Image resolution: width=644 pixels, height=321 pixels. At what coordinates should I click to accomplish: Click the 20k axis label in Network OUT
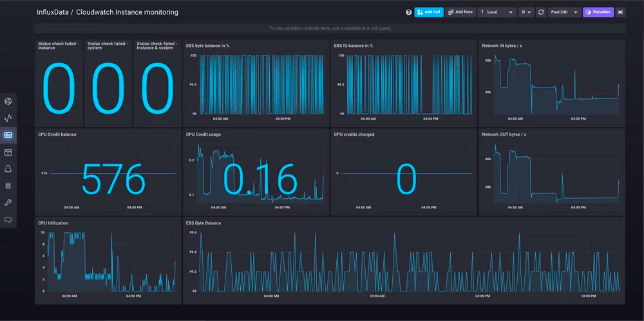click(488, 187)
